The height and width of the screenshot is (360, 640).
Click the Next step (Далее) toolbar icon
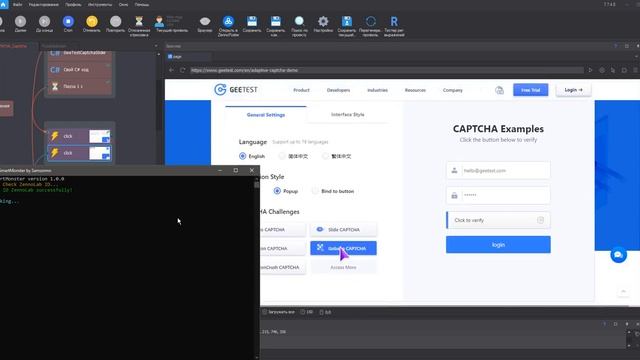point(20,21)
